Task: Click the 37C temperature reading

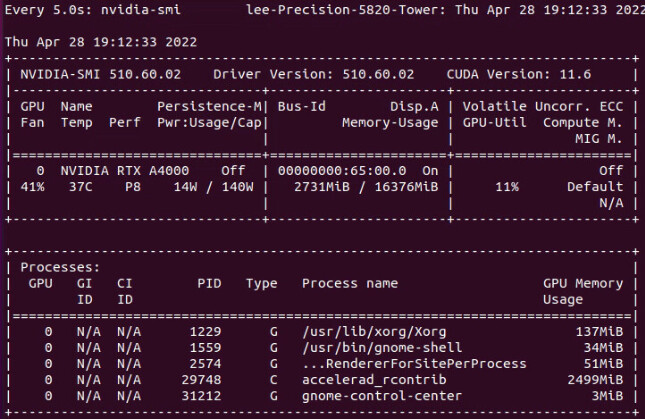Action: click(x=81, y=187)
